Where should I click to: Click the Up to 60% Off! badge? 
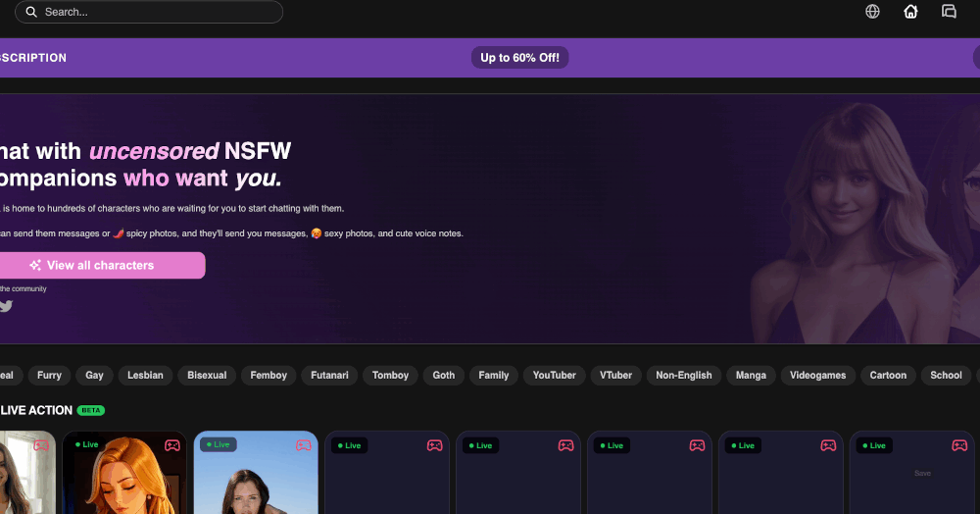520,58
